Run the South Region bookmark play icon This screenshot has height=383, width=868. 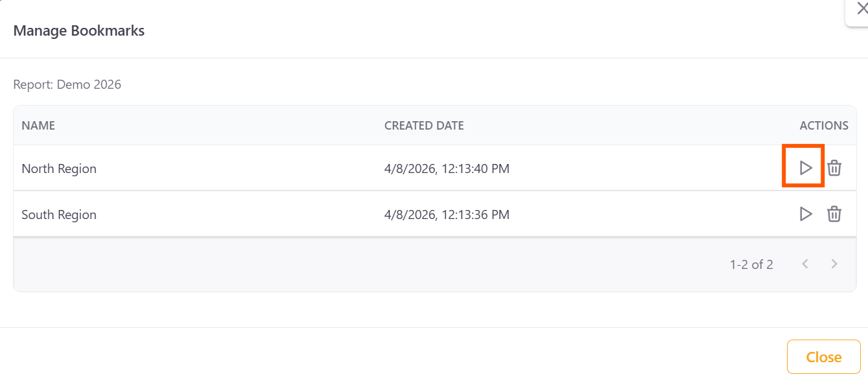click(805, 214)
